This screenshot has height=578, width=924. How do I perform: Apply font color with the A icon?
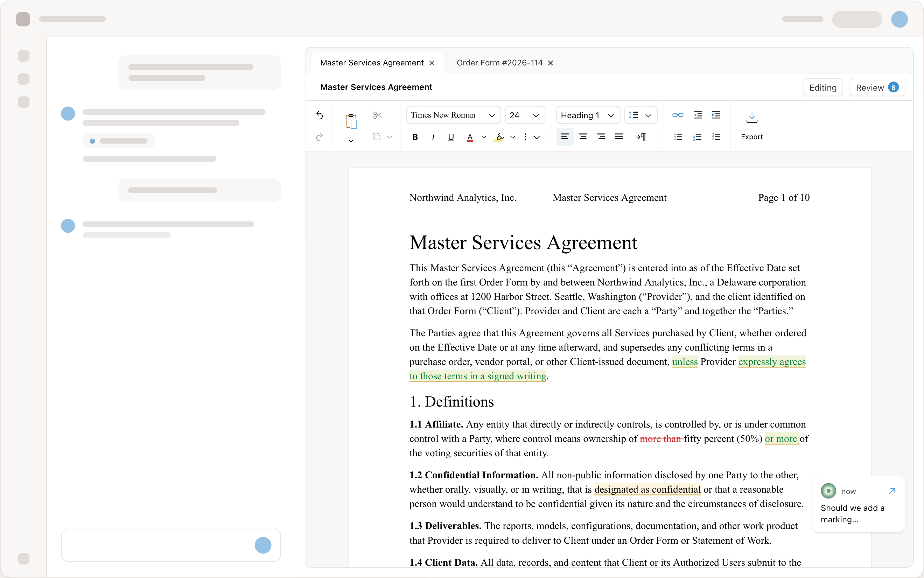(470, 137)
